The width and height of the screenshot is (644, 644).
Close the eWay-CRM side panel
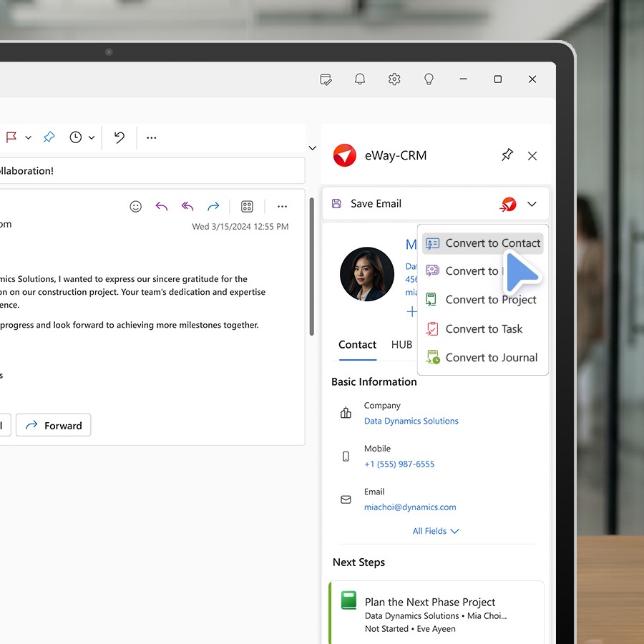tap(532, 156)
